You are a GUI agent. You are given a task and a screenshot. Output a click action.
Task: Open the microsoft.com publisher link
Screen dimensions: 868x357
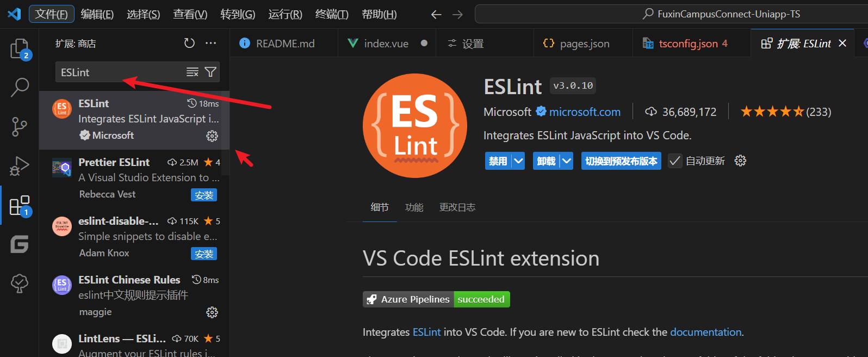[x=585, y=112]
